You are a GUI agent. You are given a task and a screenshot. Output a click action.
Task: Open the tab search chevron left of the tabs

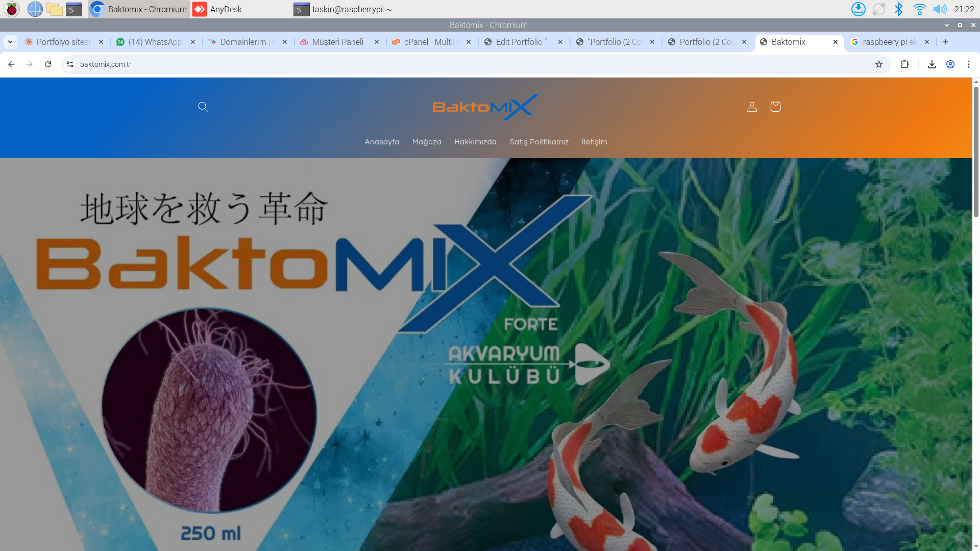click(10, 42)
